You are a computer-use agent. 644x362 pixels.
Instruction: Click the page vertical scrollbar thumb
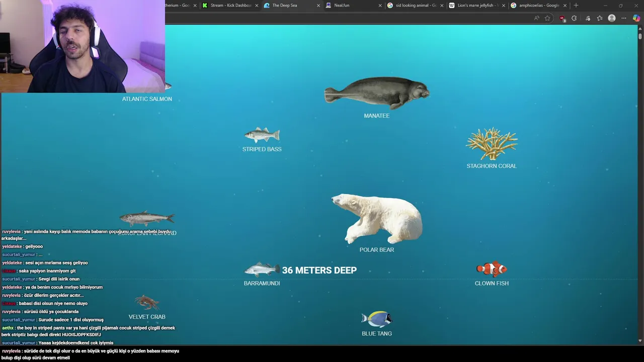640,36
